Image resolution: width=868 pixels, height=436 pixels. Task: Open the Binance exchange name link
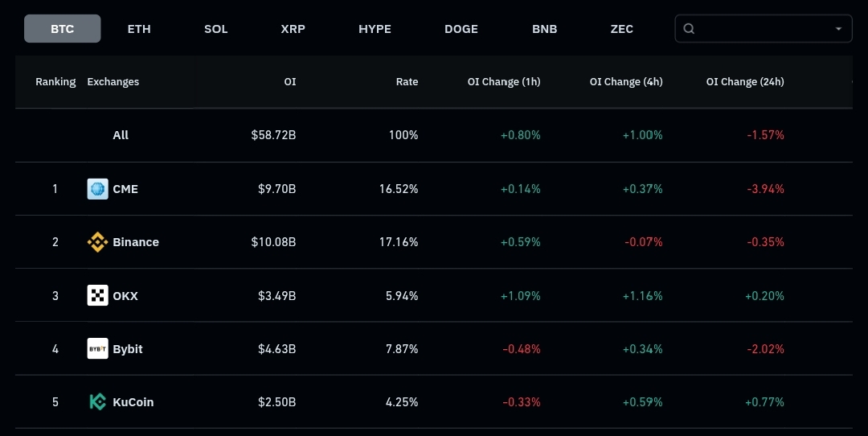tap(136, 242)
